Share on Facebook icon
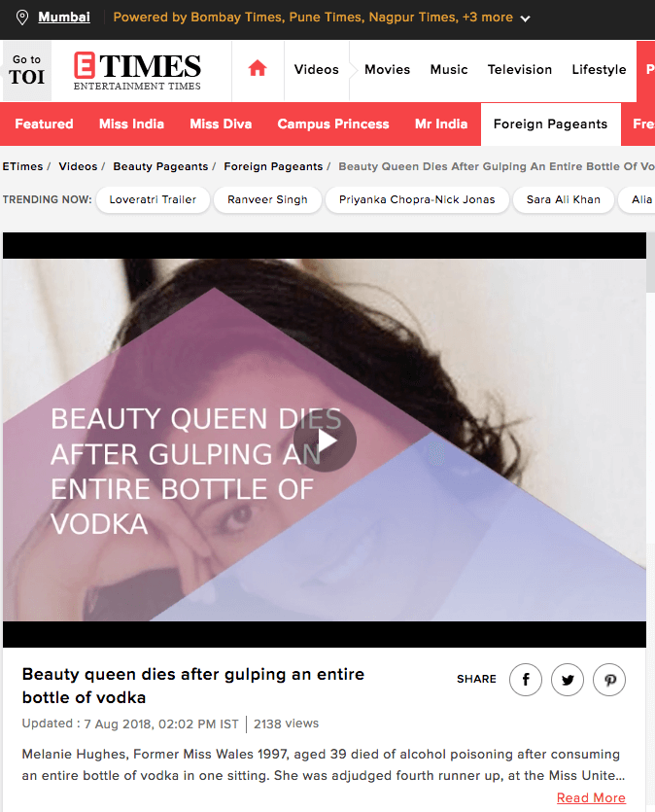This screenshot has height=812, width=655. point(526,680)
